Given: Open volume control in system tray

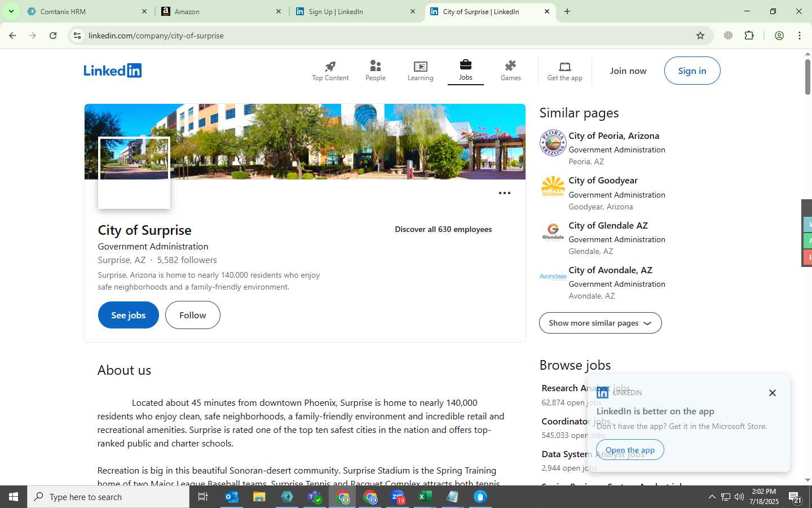Looking at the screenshot, I should pos(739,497).
